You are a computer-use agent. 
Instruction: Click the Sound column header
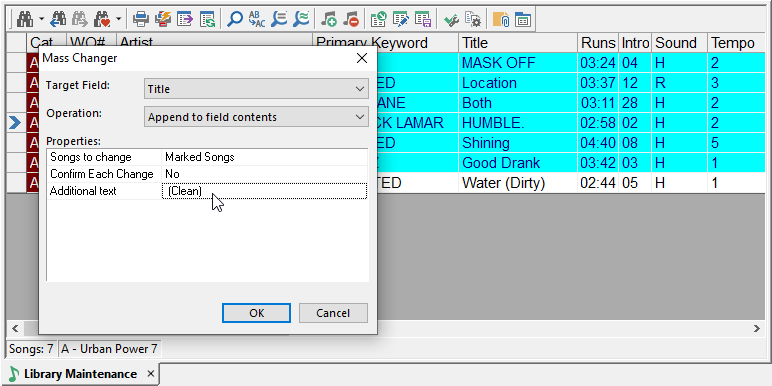679,43
